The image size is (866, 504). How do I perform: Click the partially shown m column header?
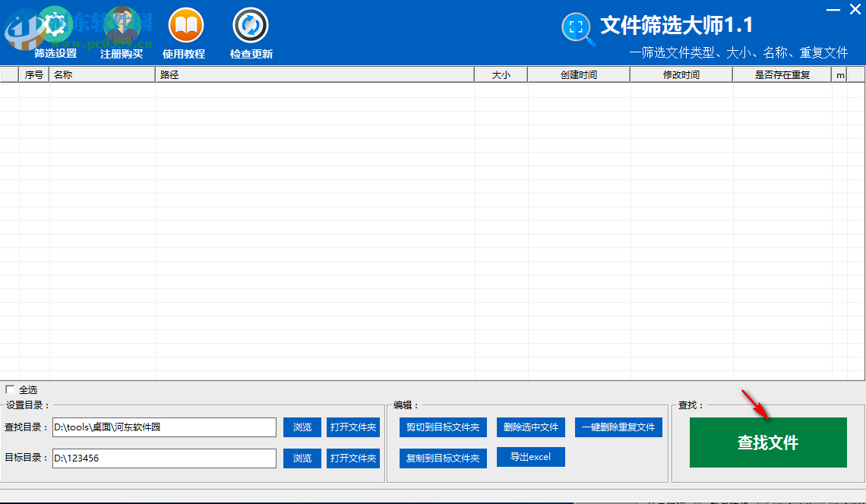(x=839, y=75)
